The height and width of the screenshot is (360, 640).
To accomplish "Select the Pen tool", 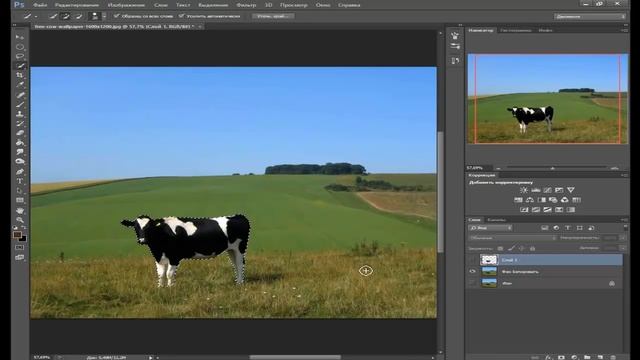I will click(20, 171).
